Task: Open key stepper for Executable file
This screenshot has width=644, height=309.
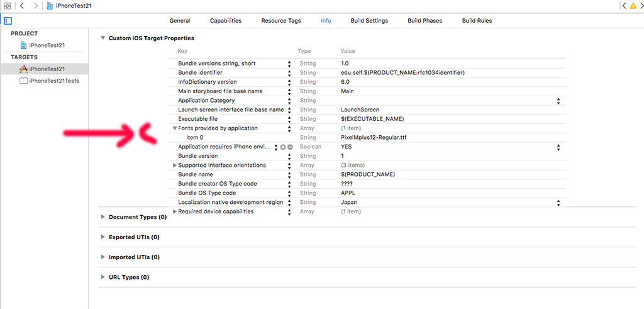Action: (x=289, y=119)
